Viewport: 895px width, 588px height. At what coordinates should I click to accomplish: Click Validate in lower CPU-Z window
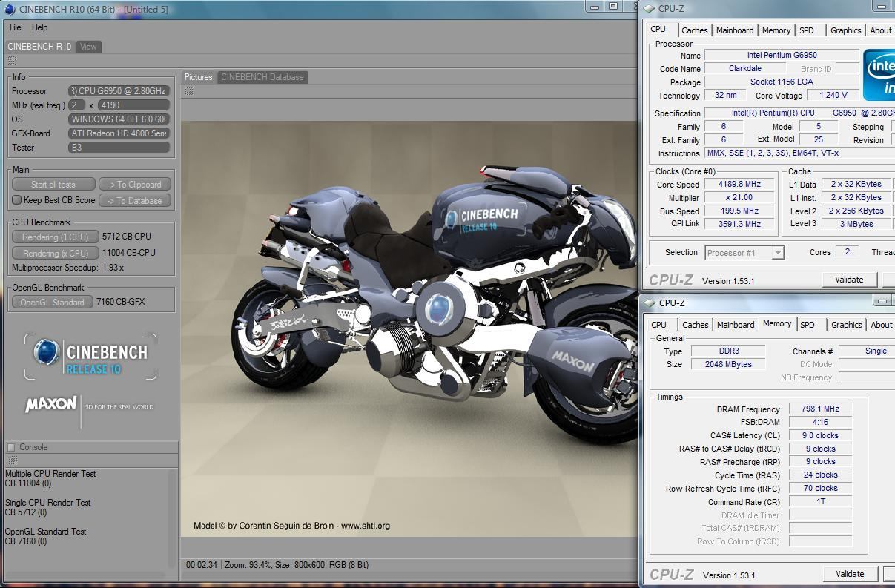point(850,574)
